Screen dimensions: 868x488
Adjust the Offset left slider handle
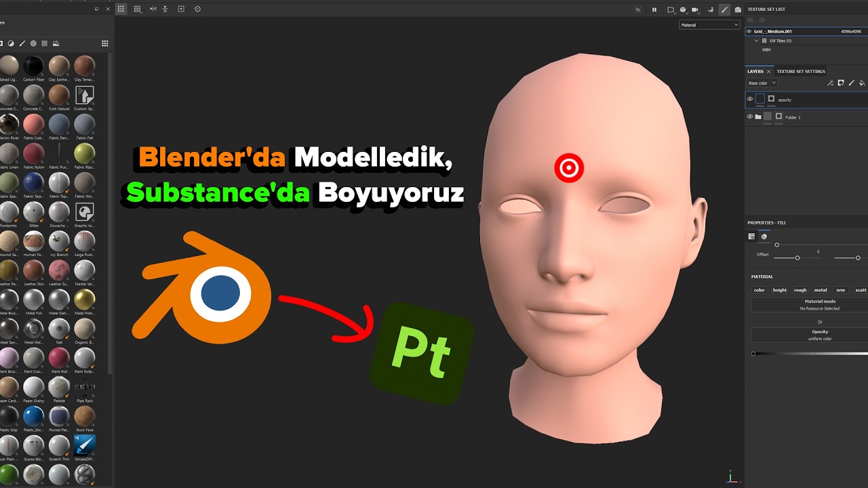pyautogui.click(x=797, y=258)
